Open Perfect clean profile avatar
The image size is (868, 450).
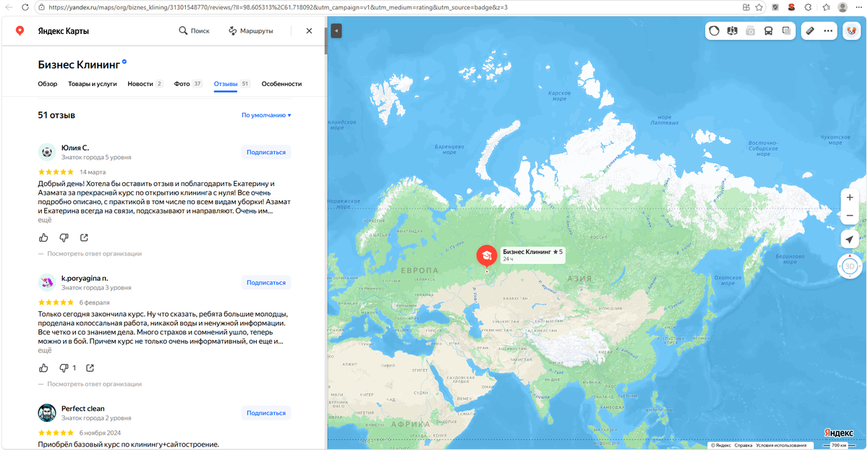[x=46, y=412]
